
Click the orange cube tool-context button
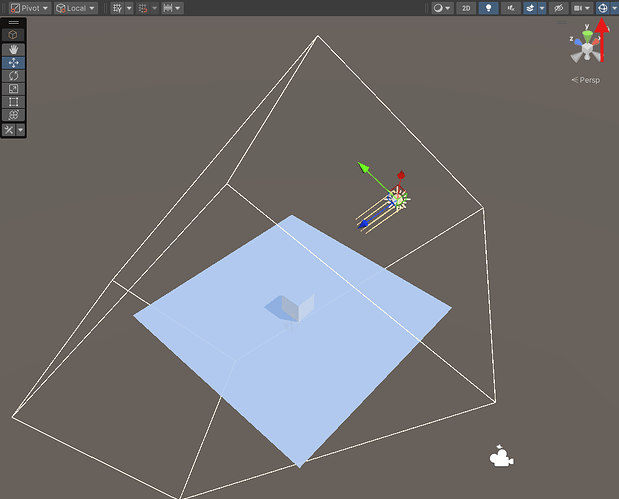[x=13, y=35]
